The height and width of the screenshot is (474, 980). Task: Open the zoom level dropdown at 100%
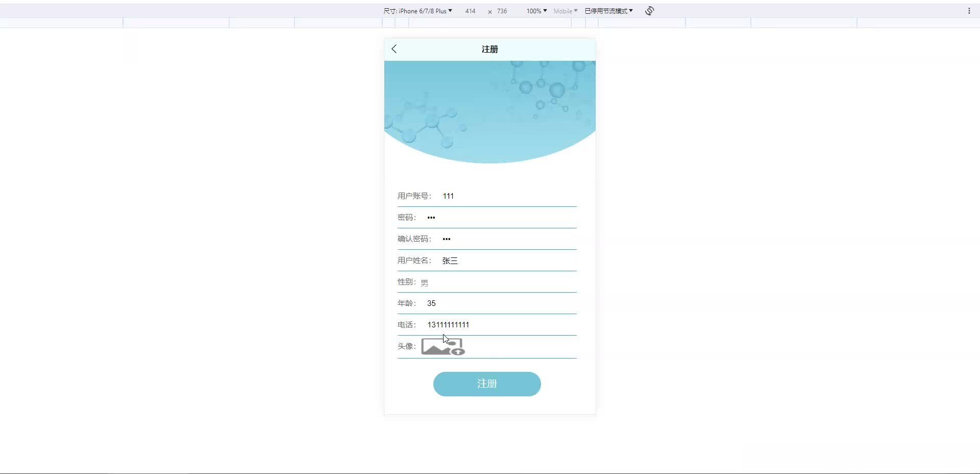click(535, 10)
